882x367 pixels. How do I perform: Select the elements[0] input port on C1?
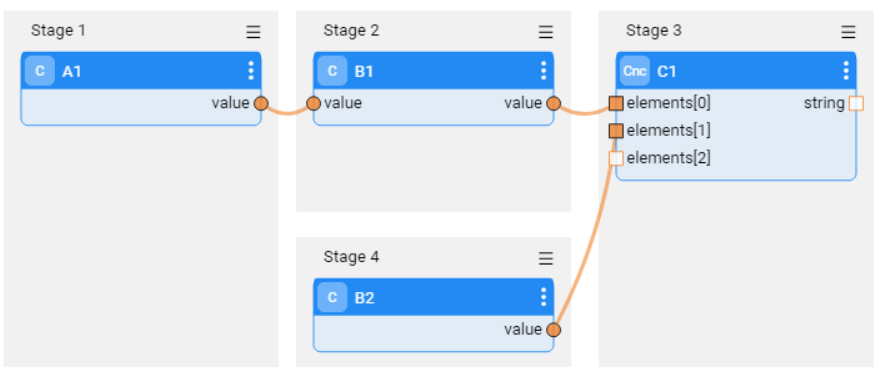616,104
